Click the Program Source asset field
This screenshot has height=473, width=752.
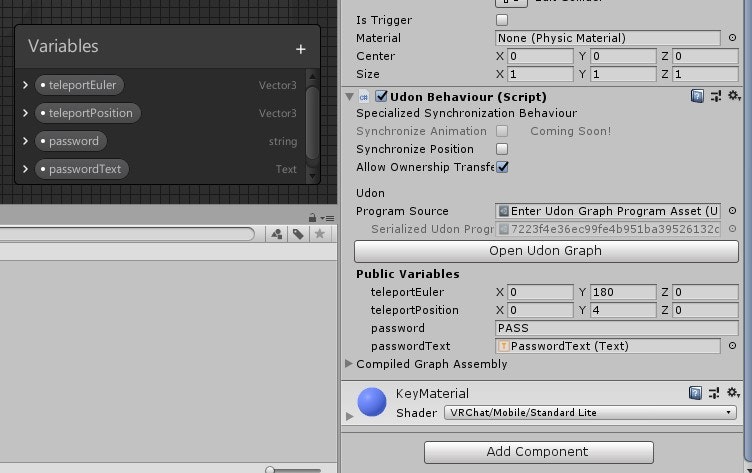(607, 211)
